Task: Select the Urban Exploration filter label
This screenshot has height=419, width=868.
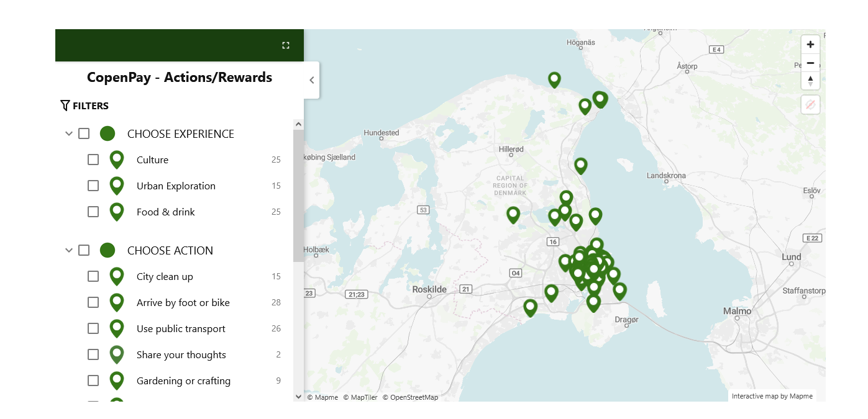Action: 176,186
